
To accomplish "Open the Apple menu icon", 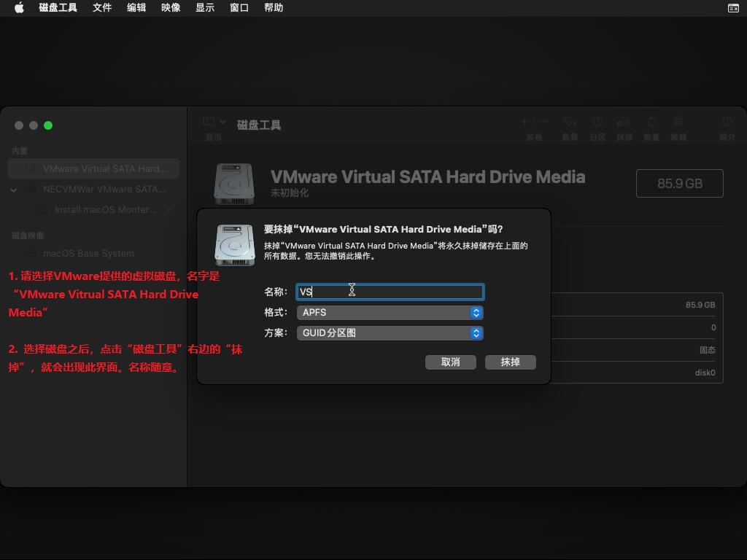I will coord(20,8).
